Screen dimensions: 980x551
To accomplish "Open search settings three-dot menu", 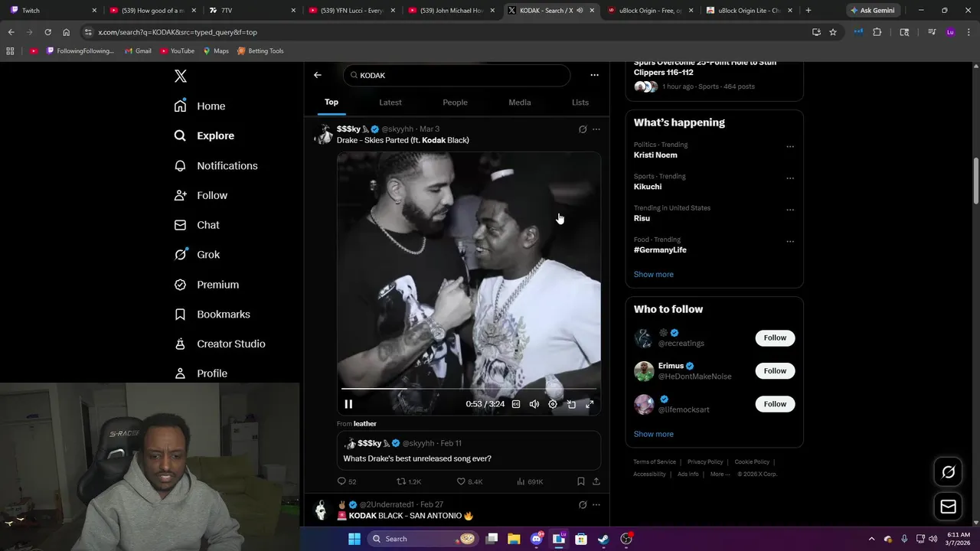I will coord(594,75).
